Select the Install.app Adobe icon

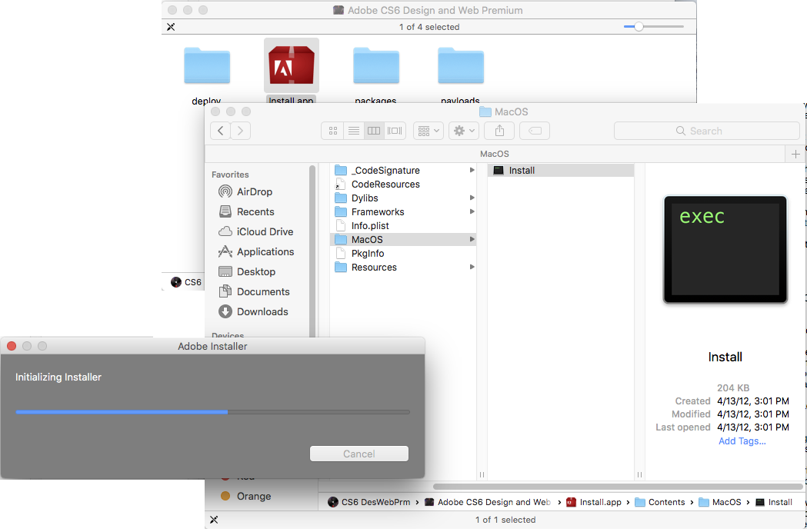point(292,65)
